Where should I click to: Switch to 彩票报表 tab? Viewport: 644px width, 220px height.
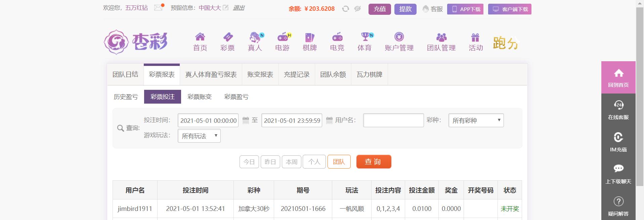pyautogui.click(x=162, y=75)
